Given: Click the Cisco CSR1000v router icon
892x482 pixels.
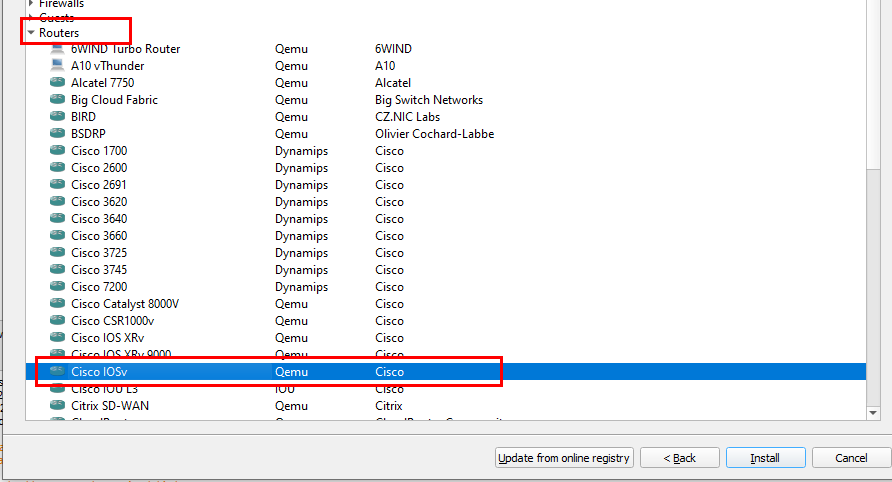Looking at the screenshot, I should click(57, 321).
